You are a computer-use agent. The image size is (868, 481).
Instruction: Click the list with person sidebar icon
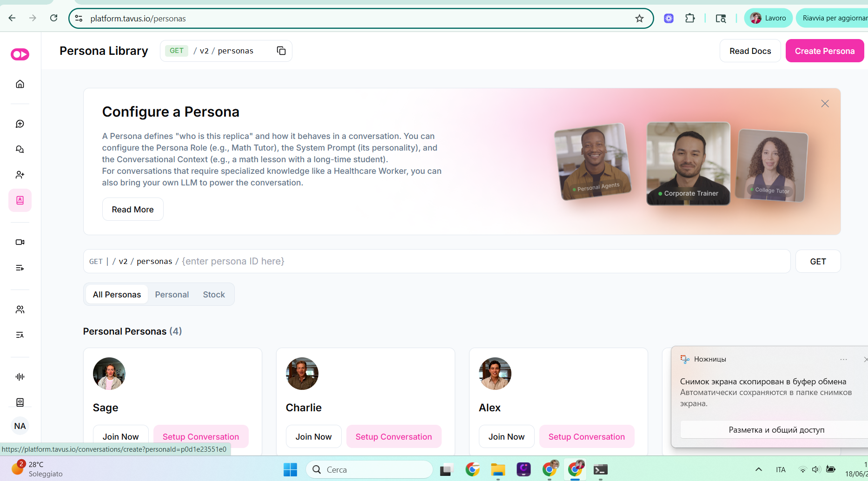(x=20, y=335)
